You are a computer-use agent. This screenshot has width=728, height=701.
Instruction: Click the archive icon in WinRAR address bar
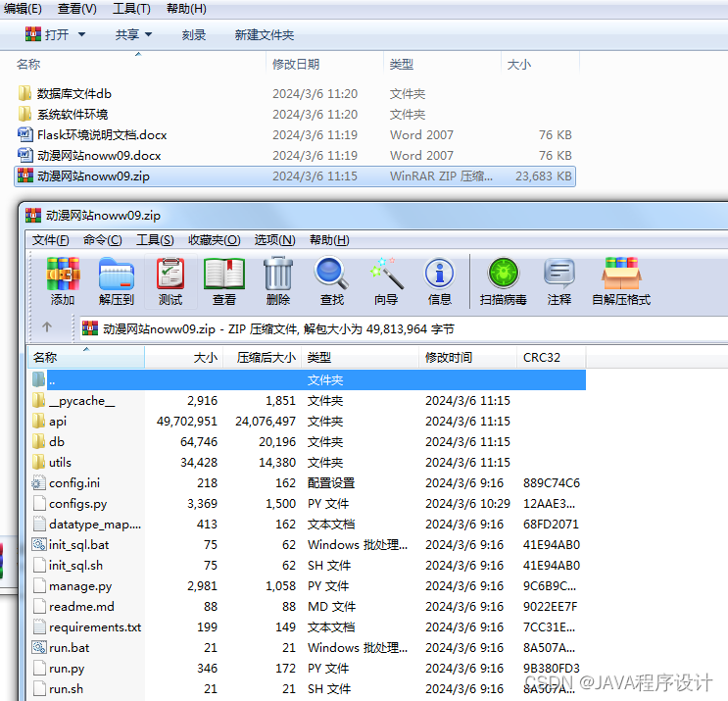(90, 328)
